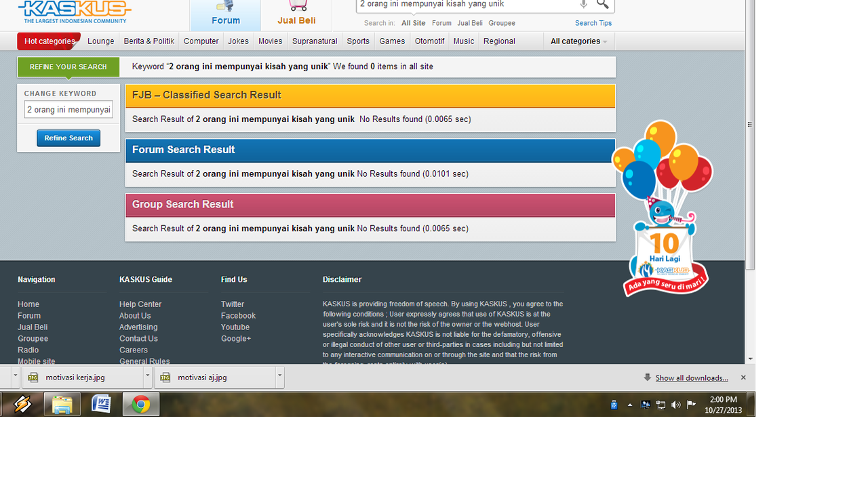The image size is (868, 488).
Task: Open Search Tips link
Action: click(x=593, y=23)
